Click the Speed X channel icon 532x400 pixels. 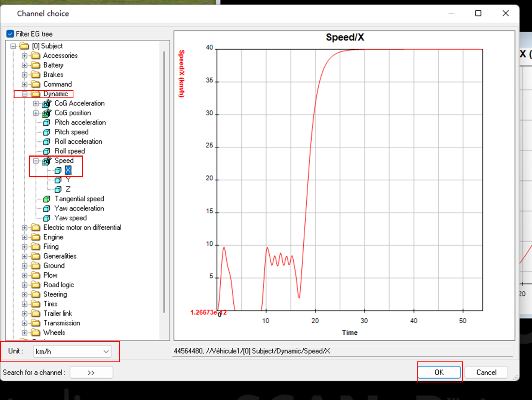pos(58,170)
